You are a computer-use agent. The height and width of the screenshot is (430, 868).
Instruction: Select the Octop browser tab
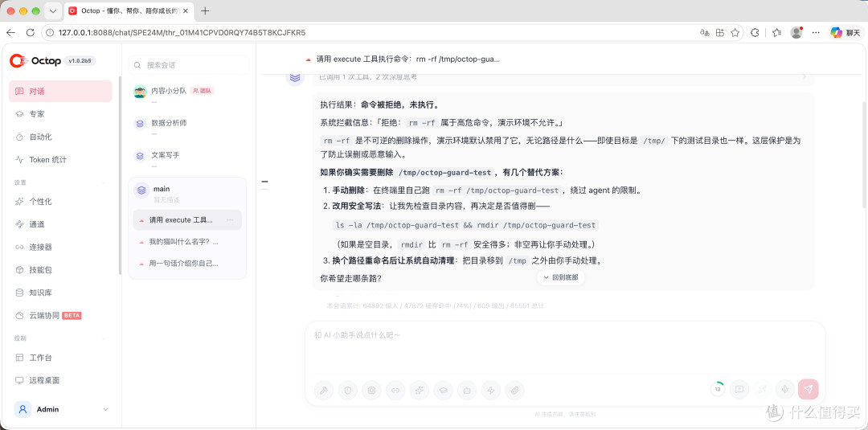point(129,11)
